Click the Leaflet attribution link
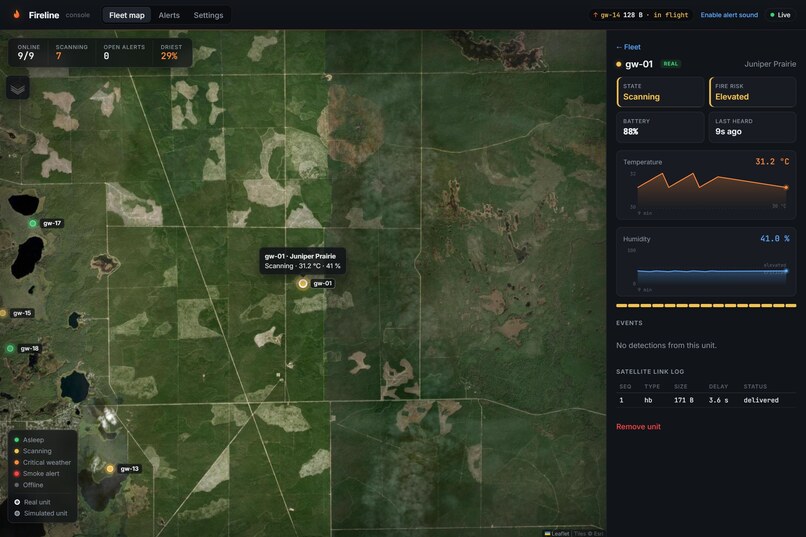806x537 pixels. click(557, 533)
